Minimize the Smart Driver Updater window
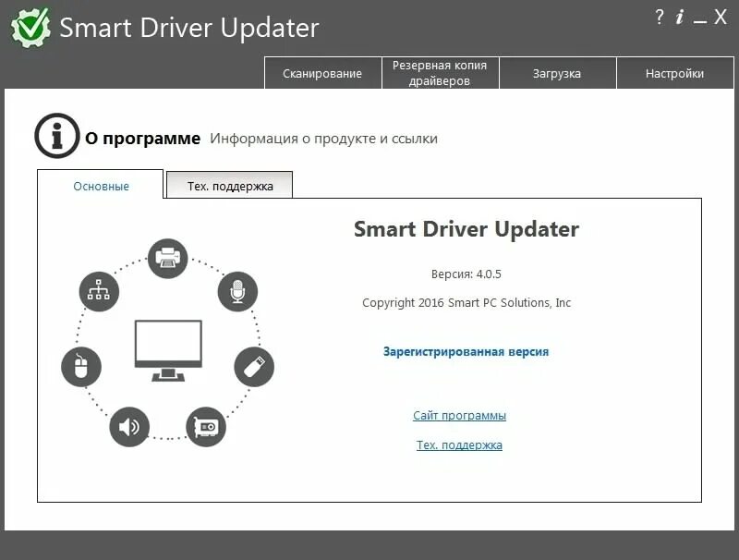Viewport: 739px width, 560px height. point(700,21)
